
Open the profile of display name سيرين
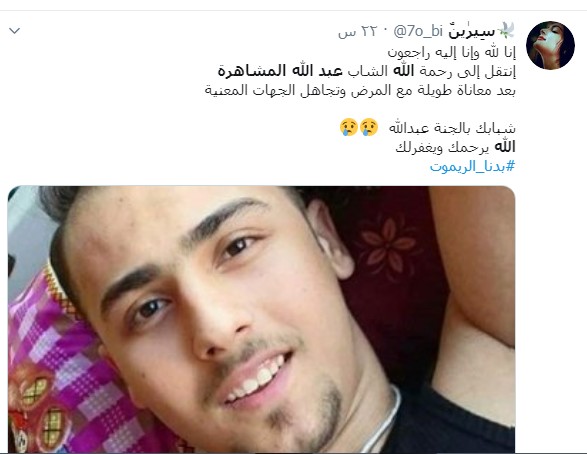click(472, 32)
